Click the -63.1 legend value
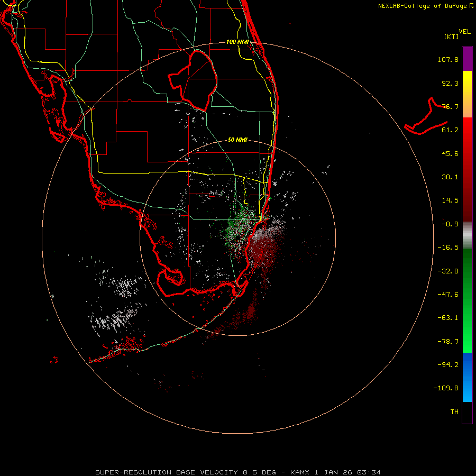 (448, 318)
